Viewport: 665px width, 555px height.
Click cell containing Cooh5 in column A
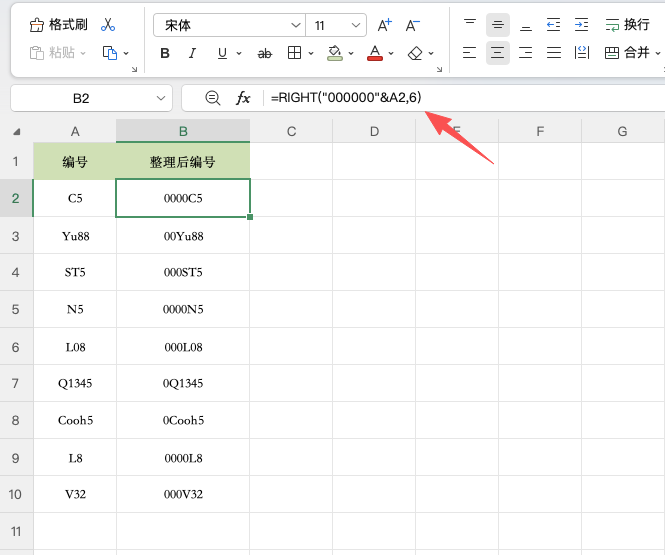[75, 420]
